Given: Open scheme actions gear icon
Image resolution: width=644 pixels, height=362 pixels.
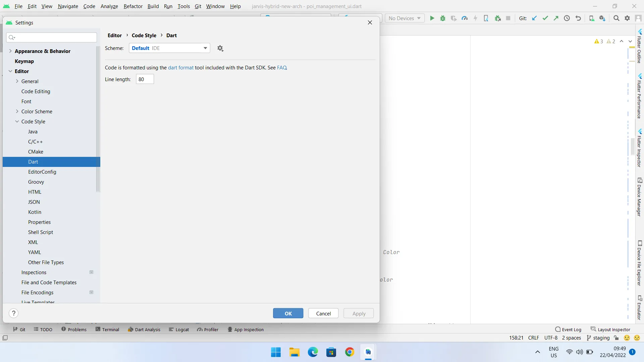Looking at the screenshot, I should tap(220, 48).
